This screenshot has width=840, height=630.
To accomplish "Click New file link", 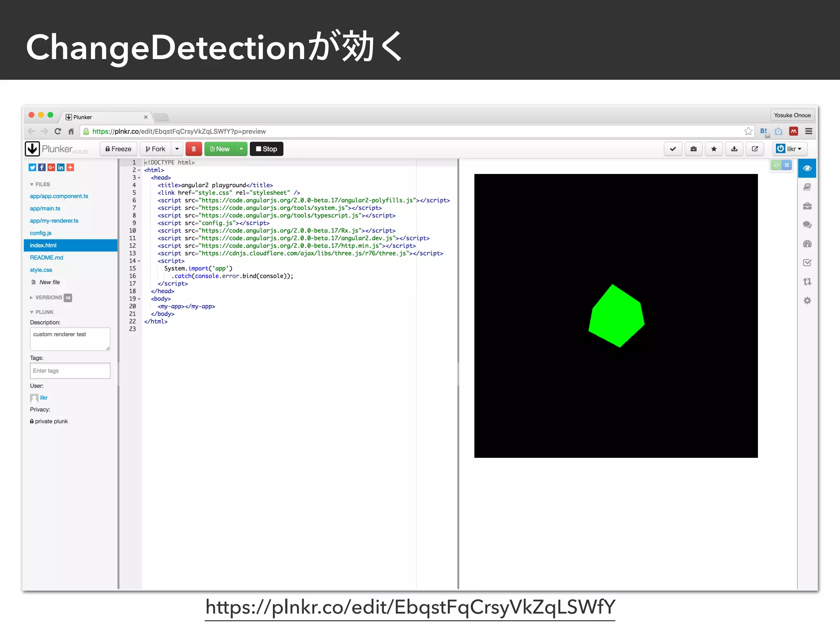I will (x=49, y=282).
